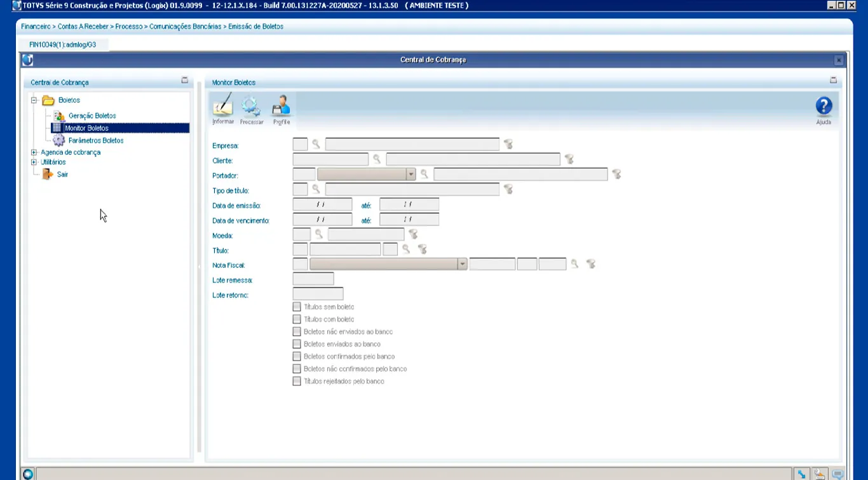
Task: Open Parâmetros Boletos from the sidebar
Action: tap(95, 141)
